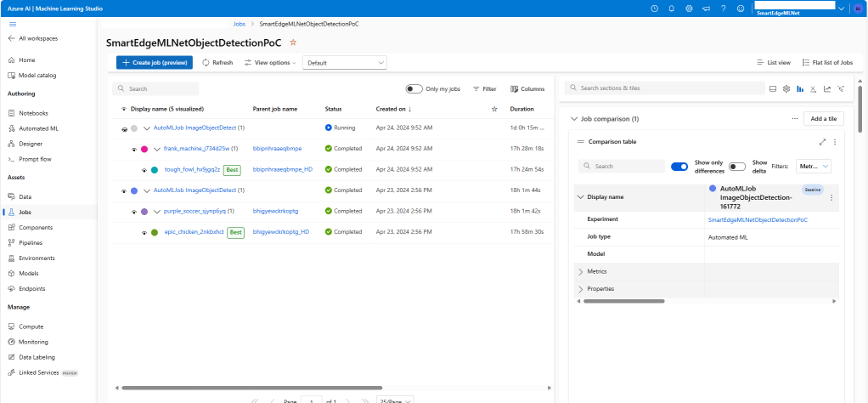Select the bar chart tile icon
Viewport: 868px width, 403px height.
(x=800, y=88)
